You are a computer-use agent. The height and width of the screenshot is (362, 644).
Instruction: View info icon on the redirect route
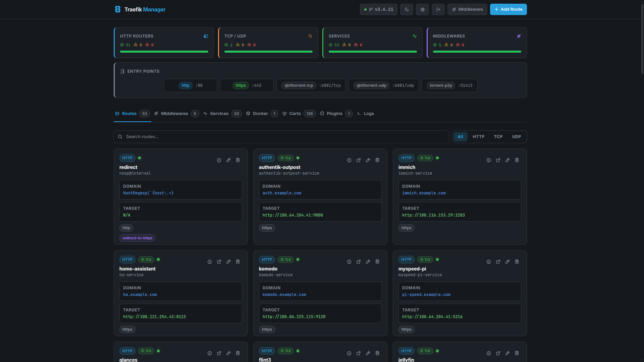[219, 160]
